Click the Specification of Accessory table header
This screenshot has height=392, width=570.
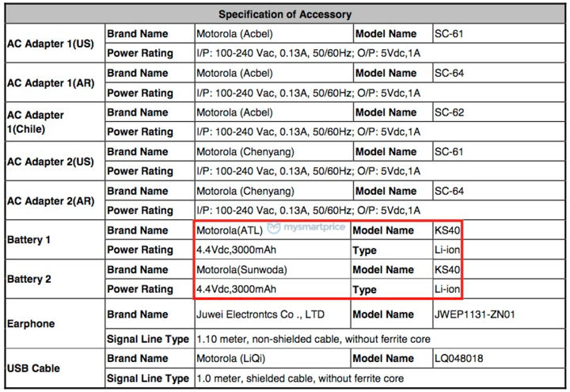285,14
